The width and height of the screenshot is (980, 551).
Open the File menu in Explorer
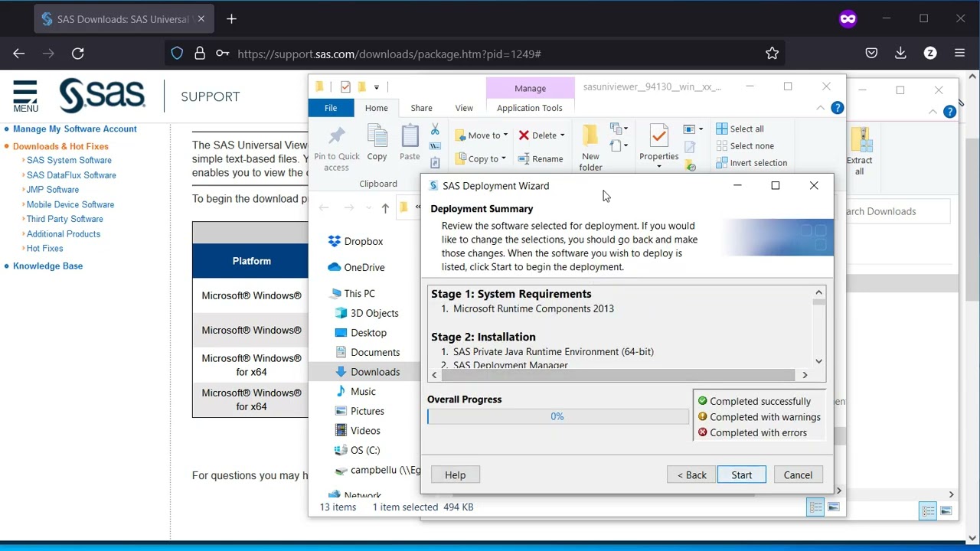(331, 108)
